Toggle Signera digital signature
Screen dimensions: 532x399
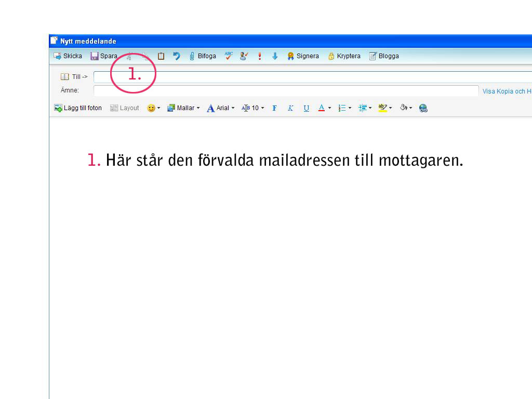[x=303, y=56]
